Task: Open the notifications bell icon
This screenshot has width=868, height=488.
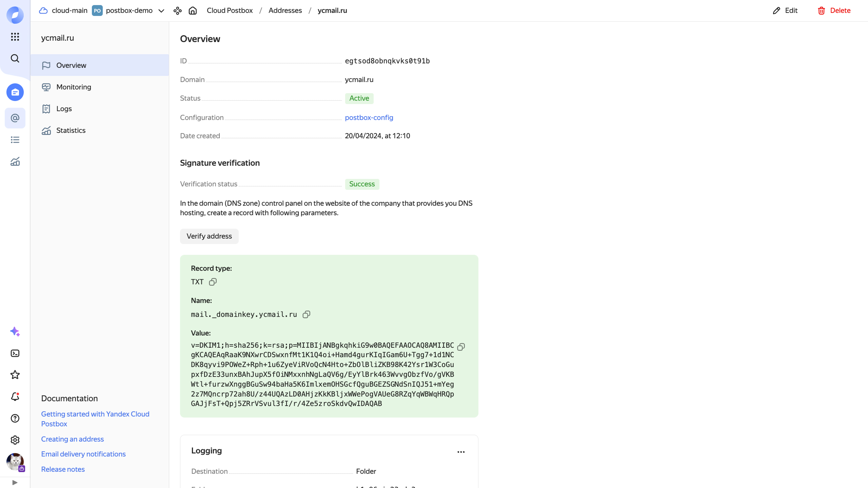Action: point(15,396)
